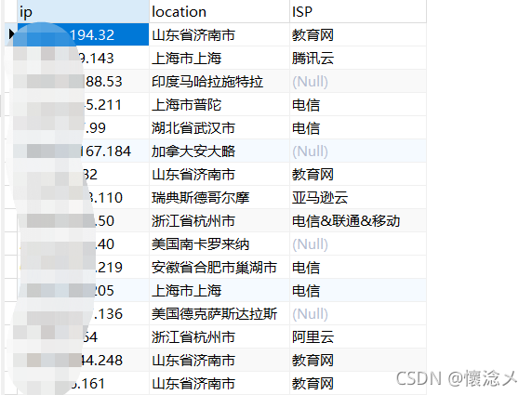The height and width of the screenshot is (395, 532).
Task: Click ISP cell 亚马逊云
Action: (x=320, y=197)
